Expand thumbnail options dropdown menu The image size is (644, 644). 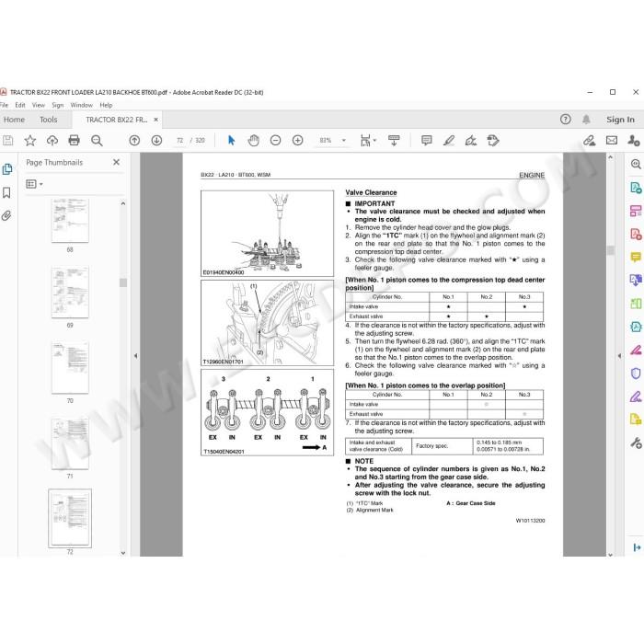pos(35,184)
